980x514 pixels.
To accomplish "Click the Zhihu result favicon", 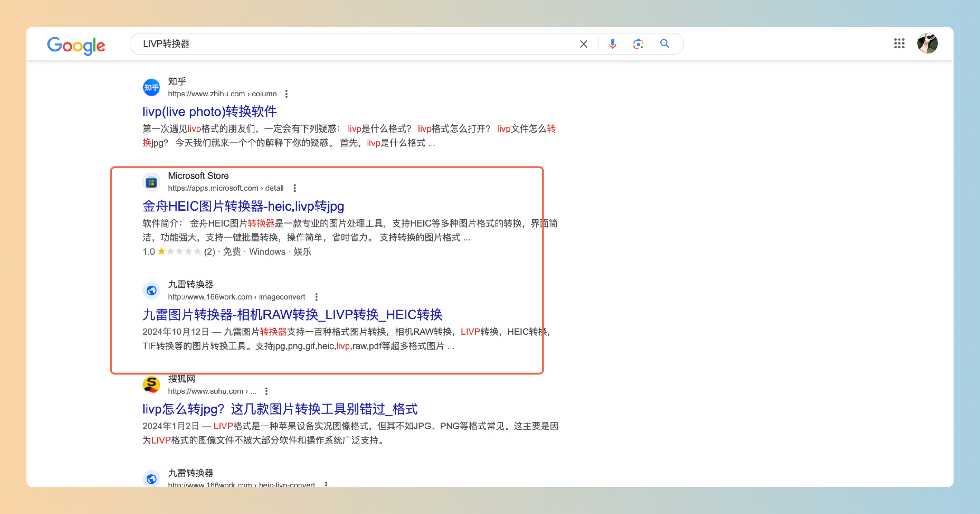I will (151, 88).
